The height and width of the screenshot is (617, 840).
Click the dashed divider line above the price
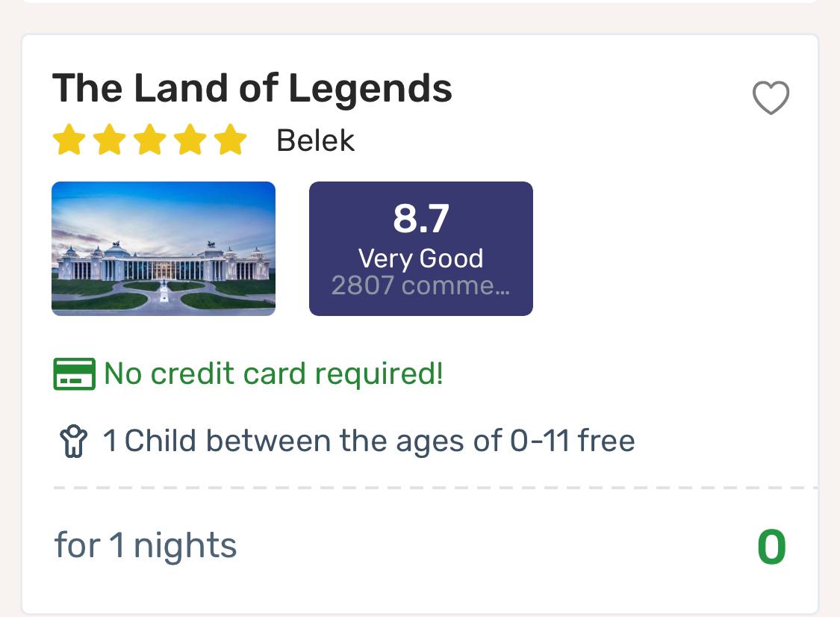(435, 488)
